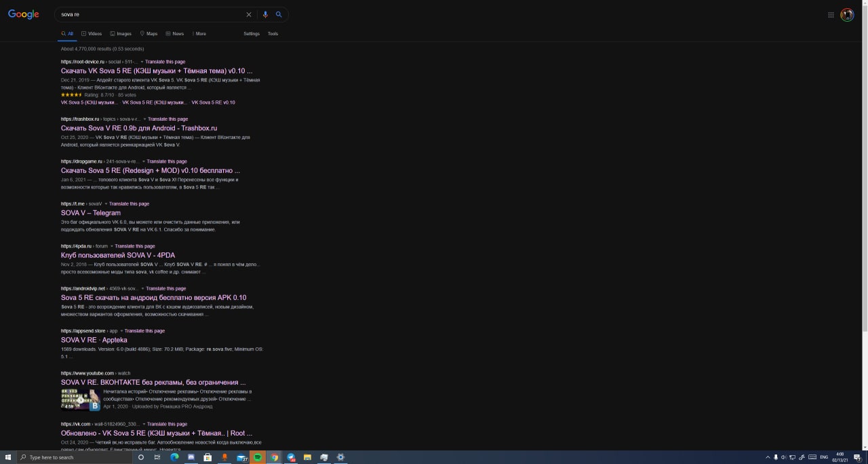Expand options arrow beside t.me URL
This screenshot has height=464, width=868.
point(106,204)
